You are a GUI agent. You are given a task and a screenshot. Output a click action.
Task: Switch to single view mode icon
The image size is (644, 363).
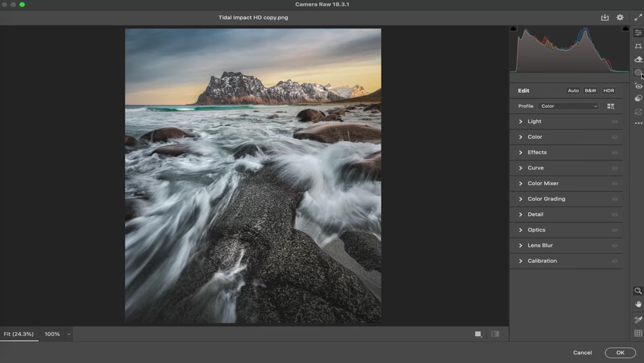pyautogui.click(x=478, y=334)
